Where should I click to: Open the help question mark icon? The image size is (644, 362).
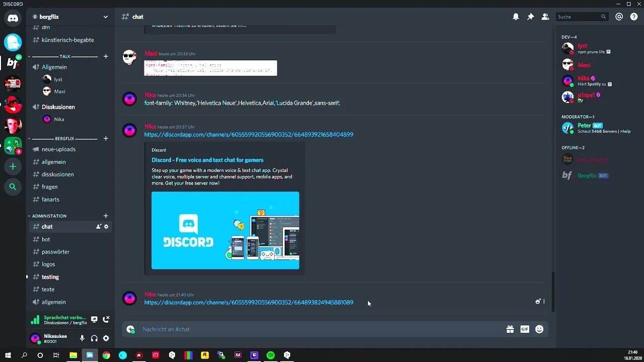click(x=634, y=17)
